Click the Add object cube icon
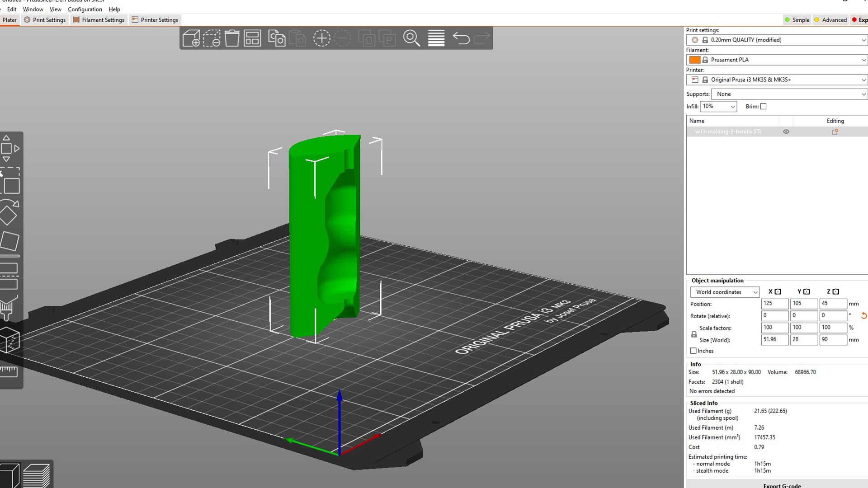 [191, 38]
